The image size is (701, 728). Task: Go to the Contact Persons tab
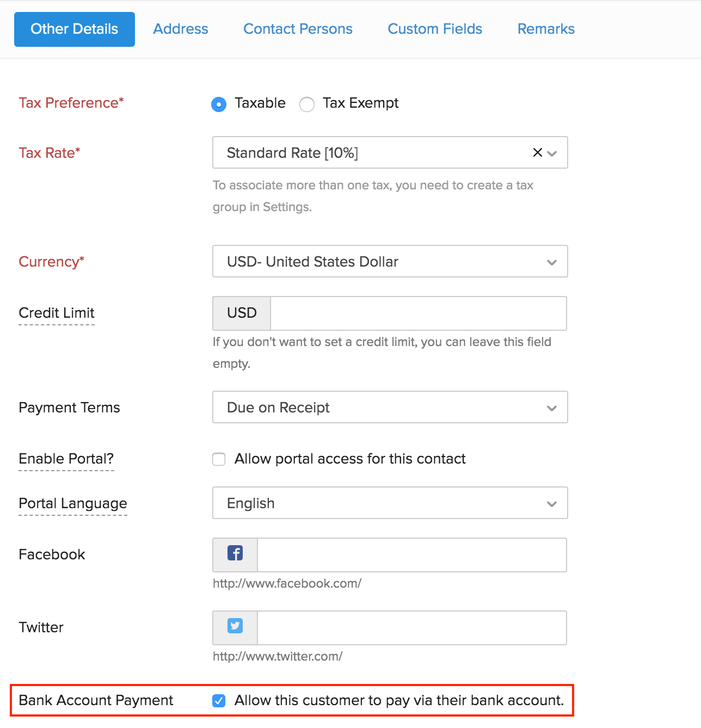[x=298, y=29]
